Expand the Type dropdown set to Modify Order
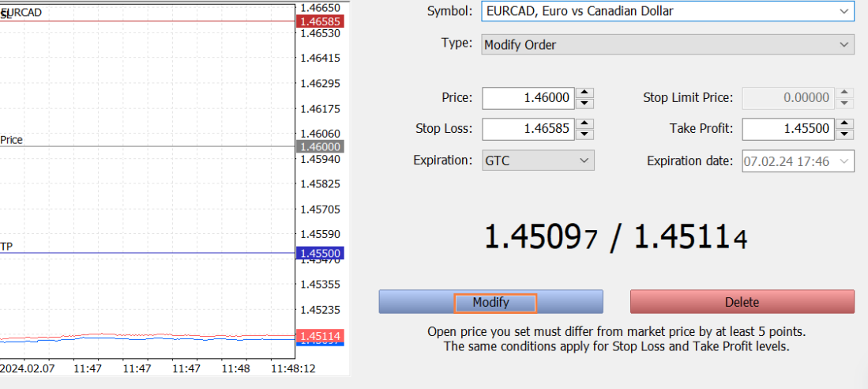This screenshot has width=868, height=389. (x=667, y=45)
